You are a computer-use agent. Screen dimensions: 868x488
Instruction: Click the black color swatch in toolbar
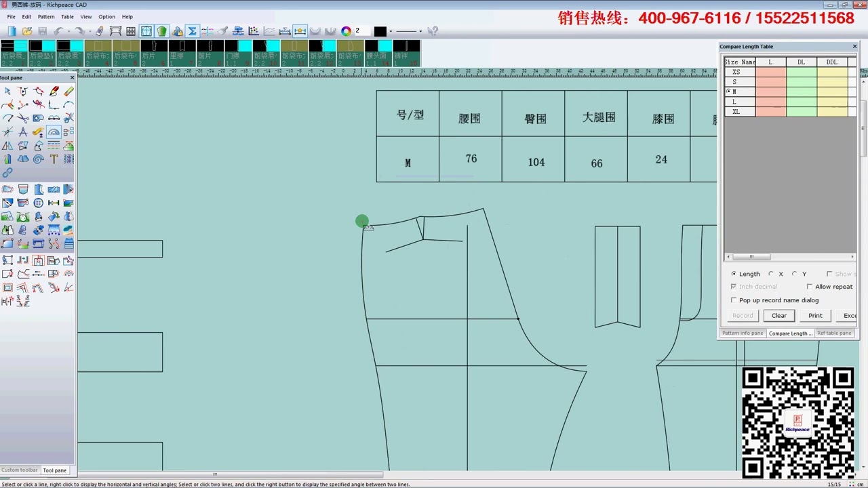coord(380,31)
